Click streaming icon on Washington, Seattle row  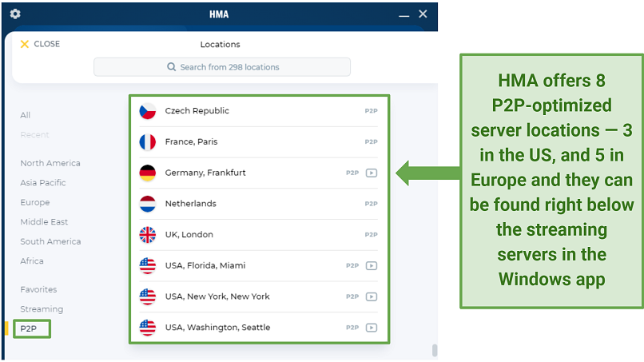click(372, 328)
